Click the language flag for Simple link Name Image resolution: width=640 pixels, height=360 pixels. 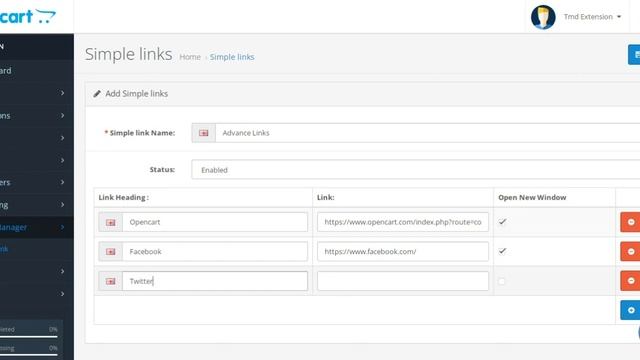(x=203, y=133)
